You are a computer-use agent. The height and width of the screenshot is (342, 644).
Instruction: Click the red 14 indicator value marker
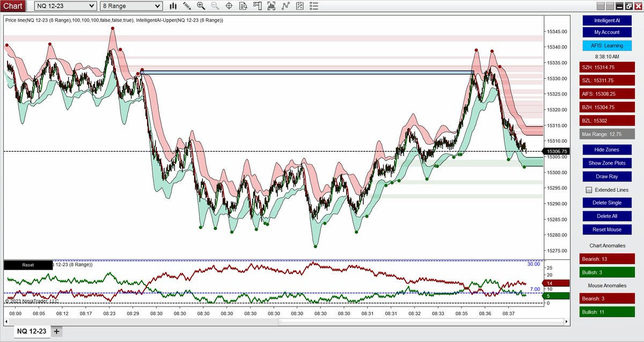[x=555, y=283]
